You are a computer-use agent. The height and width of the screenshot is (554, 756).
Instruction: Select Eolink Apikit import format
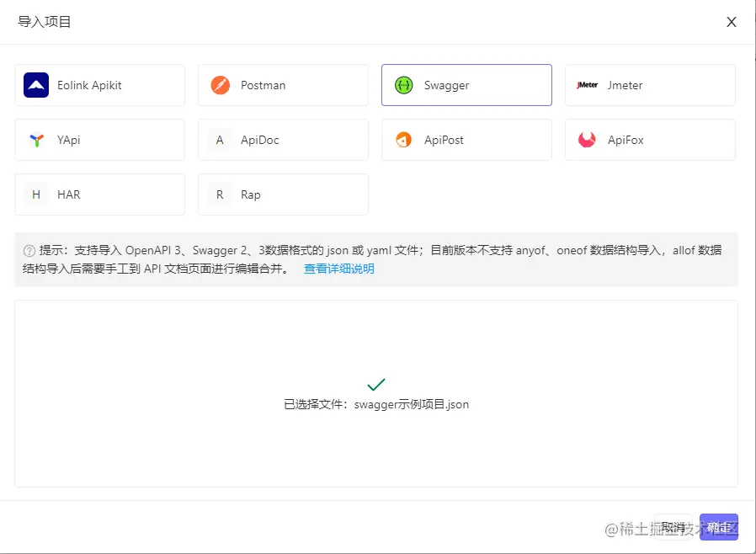coord(100,85)
